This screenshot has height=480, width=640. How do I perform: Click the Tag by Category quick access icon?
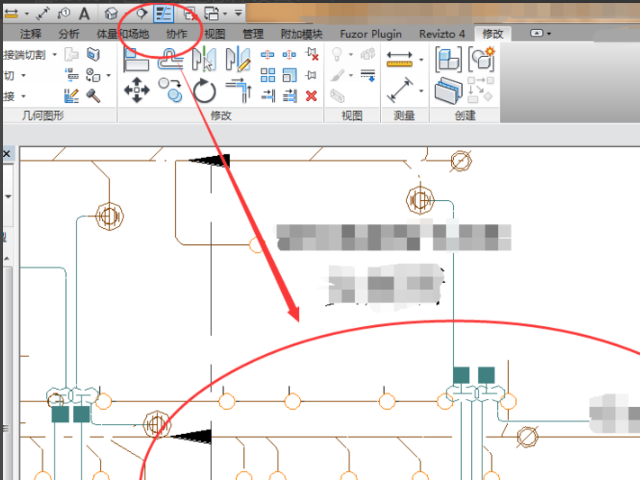coord(64,13)
